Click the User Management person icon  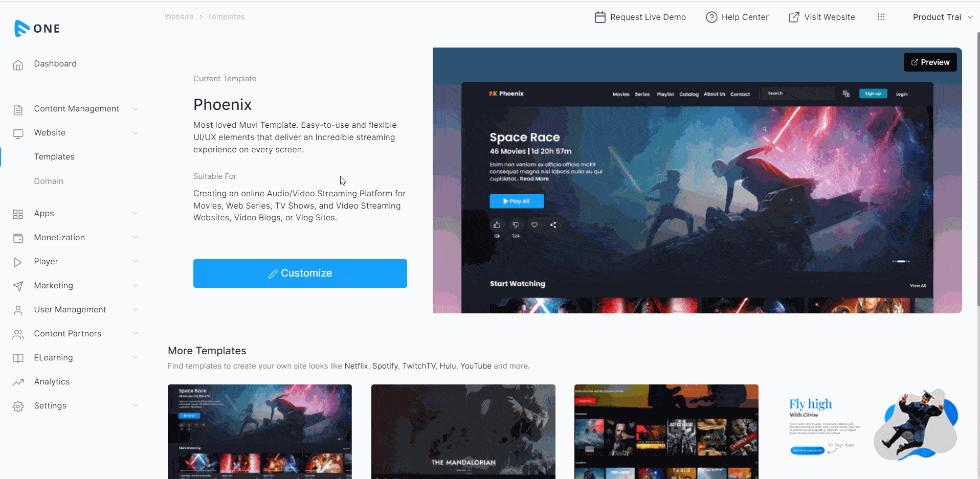pos(18,310)
